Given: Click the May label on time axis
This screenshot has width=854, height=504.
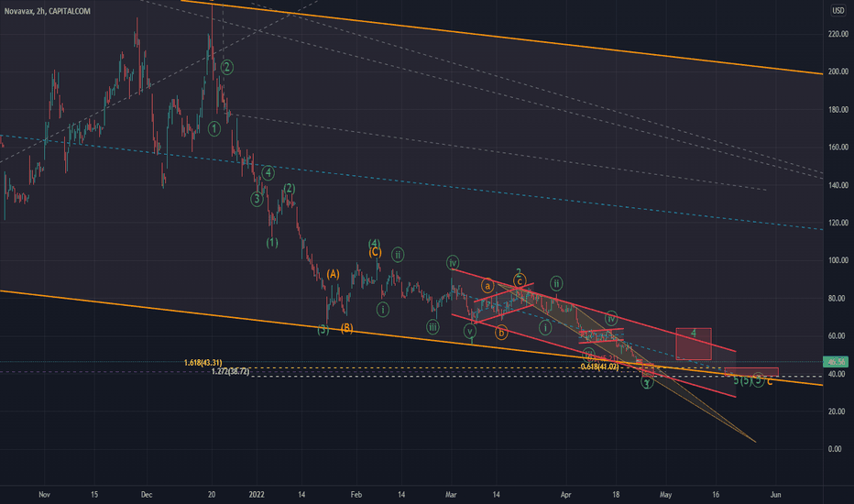Looking at the screenshot, I should click(665, 495).
